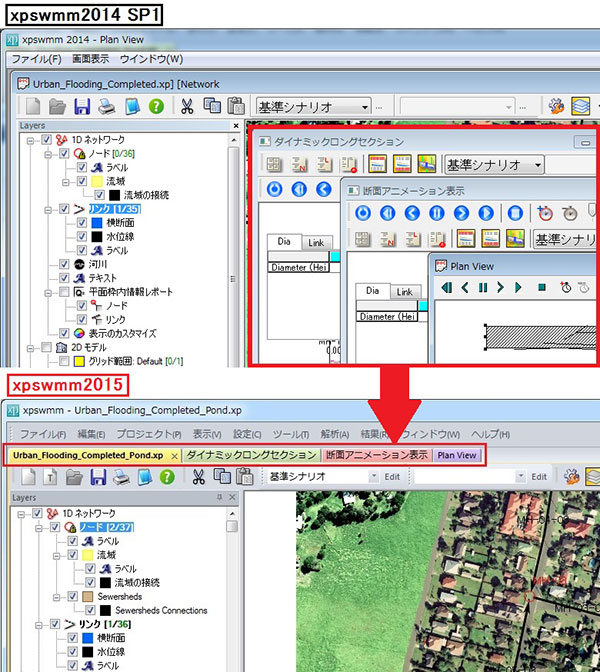Image resolution: width=600 pixels, height=672 pixels.
Task: Click Step forward arrow in Plan View window
Action: (500, 287)
